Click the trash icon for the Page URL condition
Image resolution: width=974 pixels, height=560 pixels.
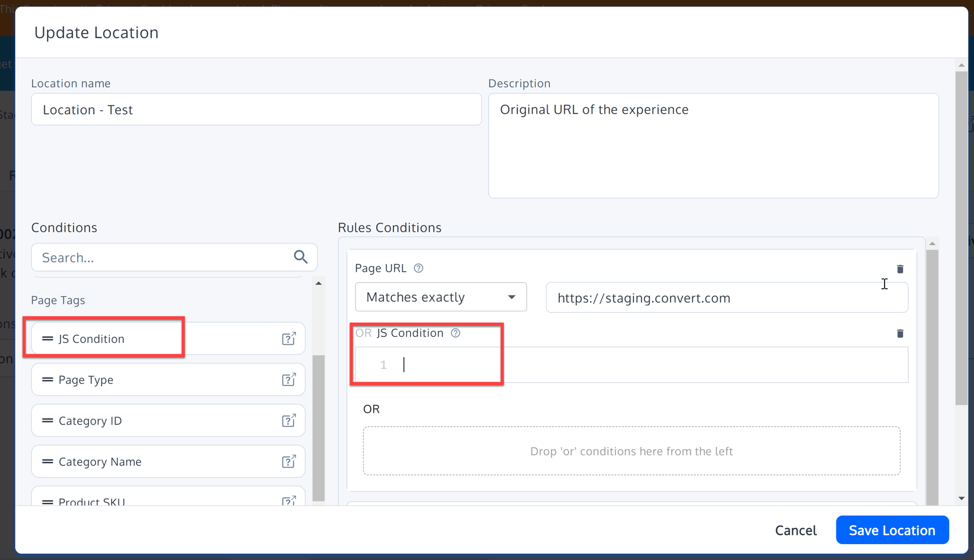pos(901,269)
